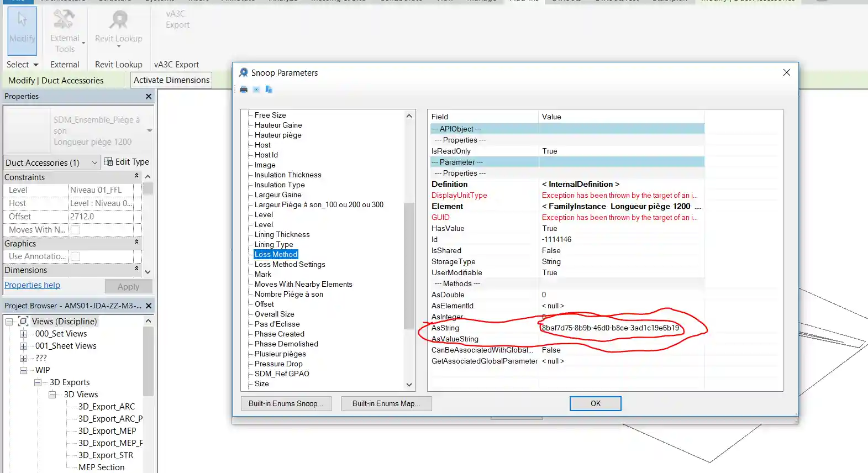
Task: Collapse the 3D Exports tree node
Action: (x=38, y=382)
